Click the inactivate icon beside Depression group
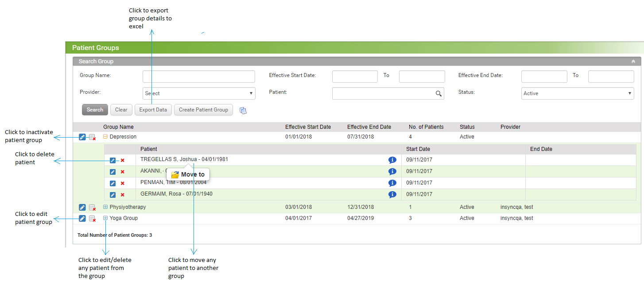Image resolution: width=644 pixels, height=285 pixels. pyautogui.click(x=93, y=137)
